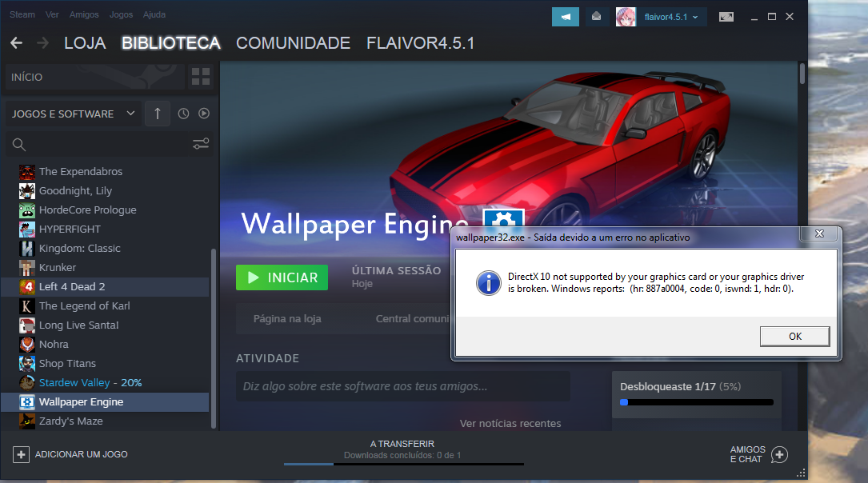Open the Steam menu

pos(22,14)
